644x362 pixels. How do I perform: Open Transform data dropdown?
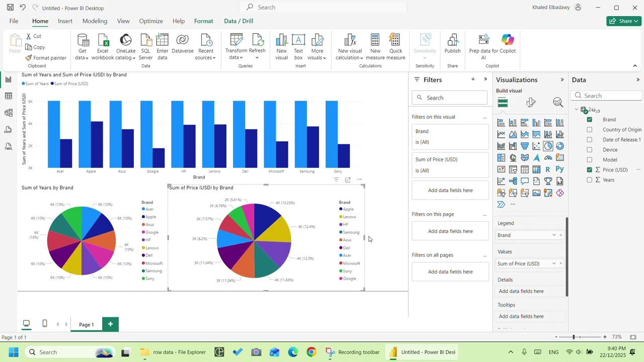pyautogui.click(x=236, y=54)
